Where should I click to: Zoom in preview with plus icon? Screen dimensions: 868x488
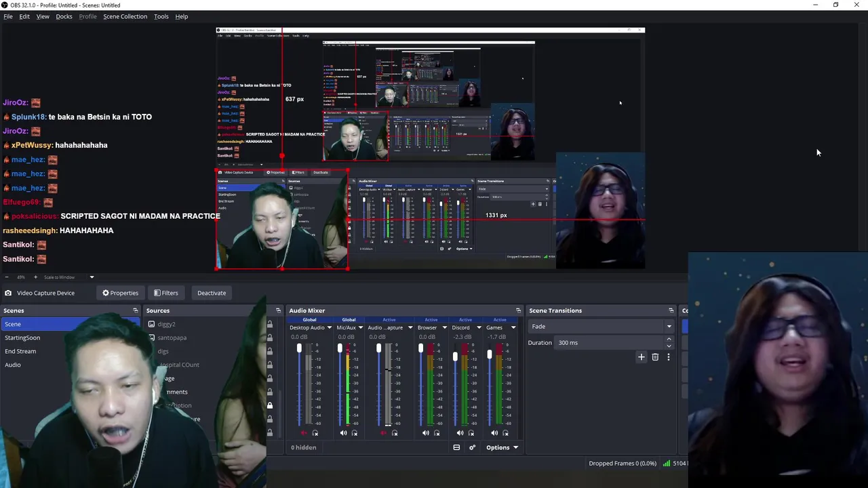point(35,277)
